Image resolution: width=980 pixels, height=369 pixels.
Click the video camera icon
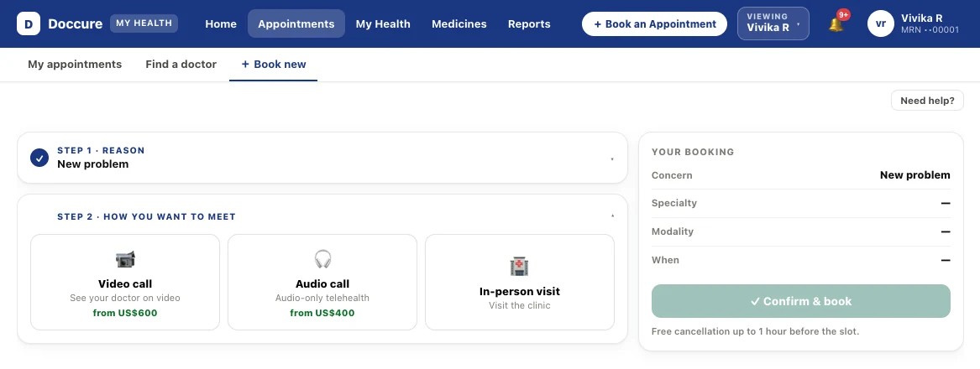pyautogui.click(x=125, y=259)
